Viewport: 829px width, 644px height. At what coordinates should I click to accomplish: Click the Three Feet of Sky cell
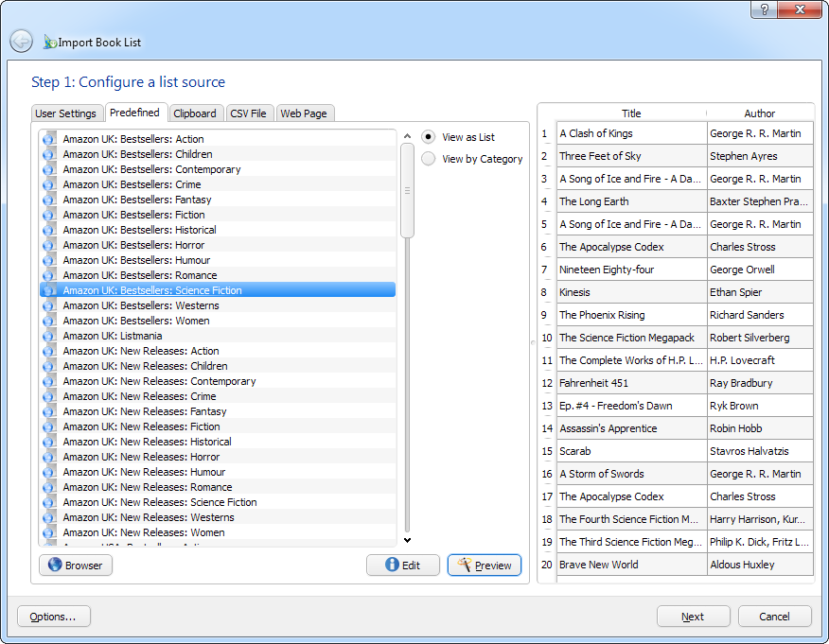coord(632,156)
